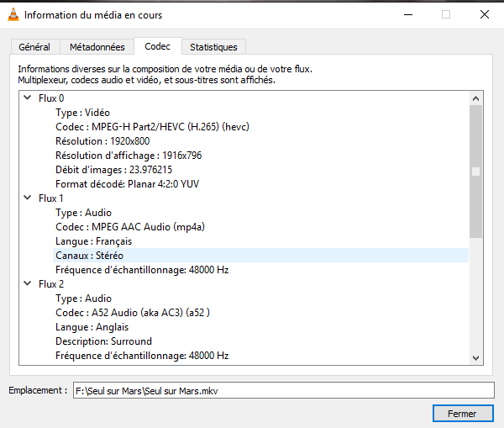This screenshot has width=504, height=428.
Task: Click the vertical scrollbar thumb
Action: pos(475,172)
